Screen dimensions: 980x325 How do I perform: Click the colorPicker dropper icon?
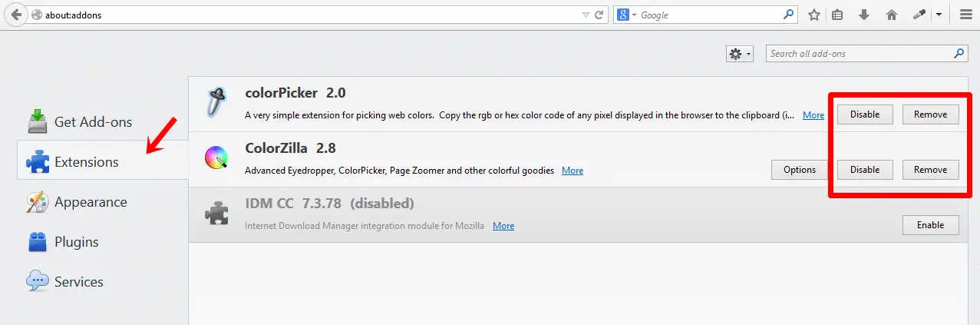pos(216,102)
